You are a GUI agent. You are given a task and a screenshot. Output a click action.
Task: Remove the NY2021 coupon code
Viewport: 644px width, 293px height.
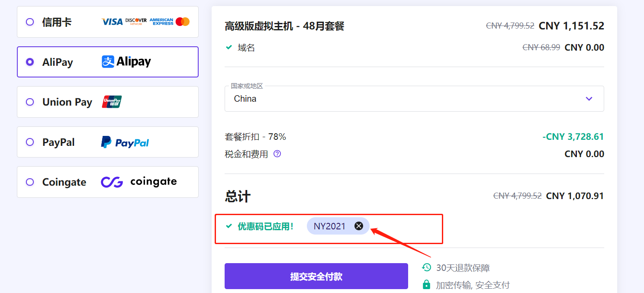coord(359,226)
